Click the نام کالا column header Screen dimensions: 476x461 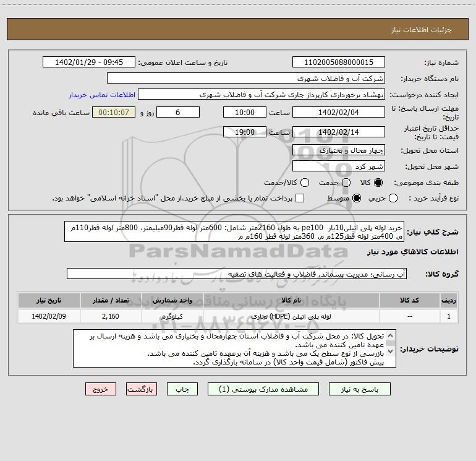click(291, 300)
